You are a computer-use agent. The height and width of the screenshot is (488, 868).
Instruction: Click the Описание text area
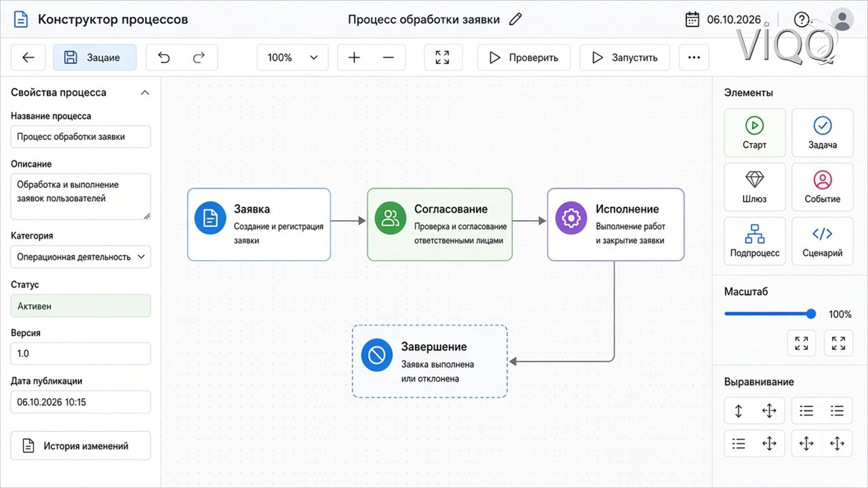(x=80, y=197)
